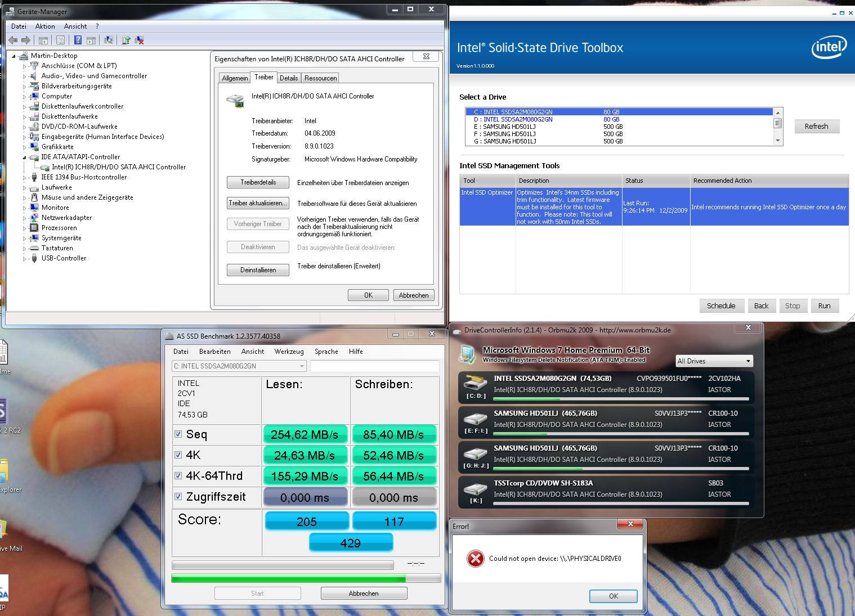Image resolution: width=855 pixels, height=616 pixels.
Task: Click the Intel logo in SSD Toolbox
Action: pos(829,47)
